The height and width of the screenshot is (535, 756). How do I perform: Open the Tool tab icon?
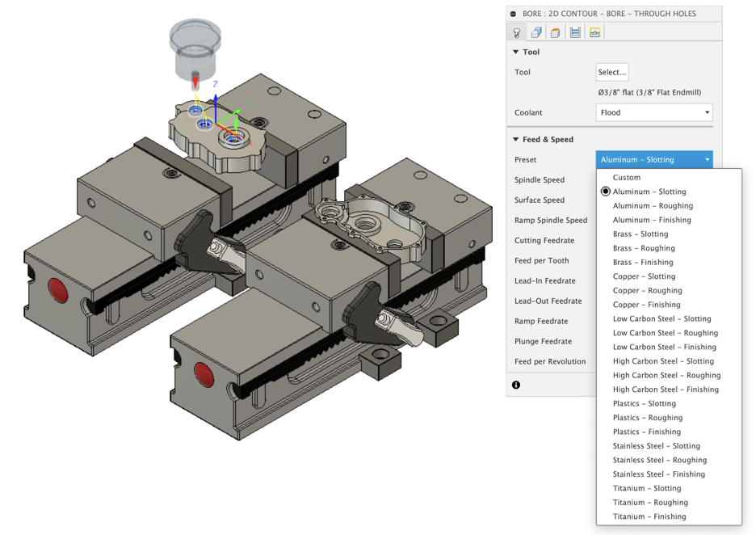pyautogui.click(x=516, y=33)
